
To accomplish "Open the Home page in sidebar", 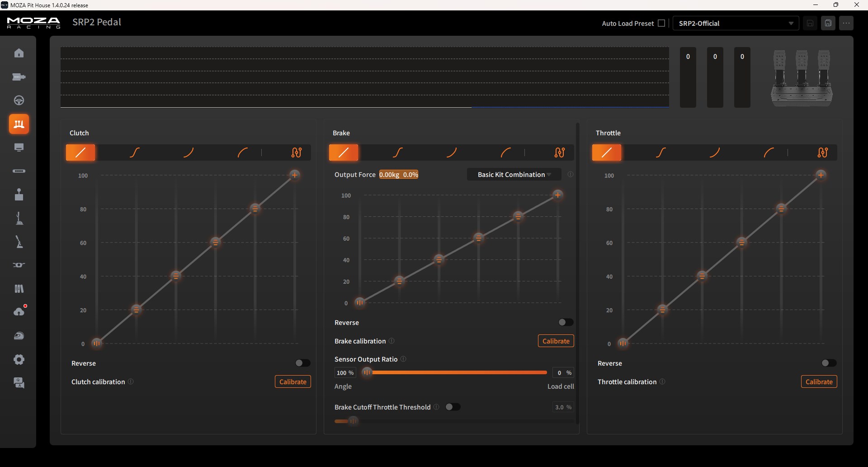I will click(x=19, y=53).
